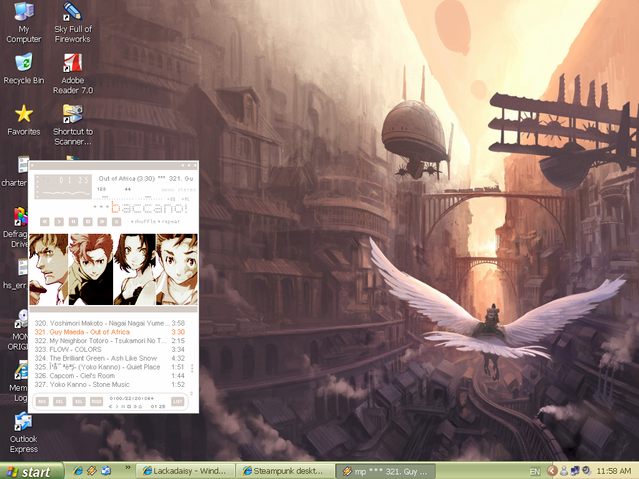639x479 pixels.
Task: Click the mini play button in playlist bar
Action: pyautogui.click(x=117, y=407)
